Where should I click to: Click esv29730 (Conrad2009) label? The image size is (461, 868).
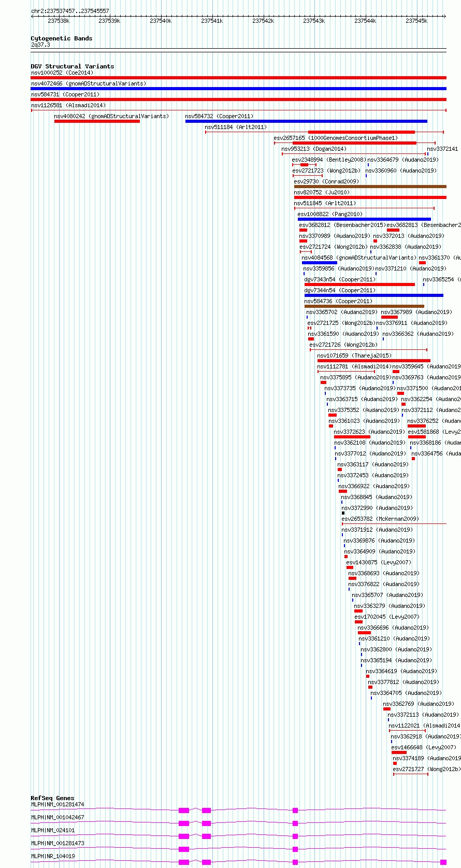click(326, 181)
